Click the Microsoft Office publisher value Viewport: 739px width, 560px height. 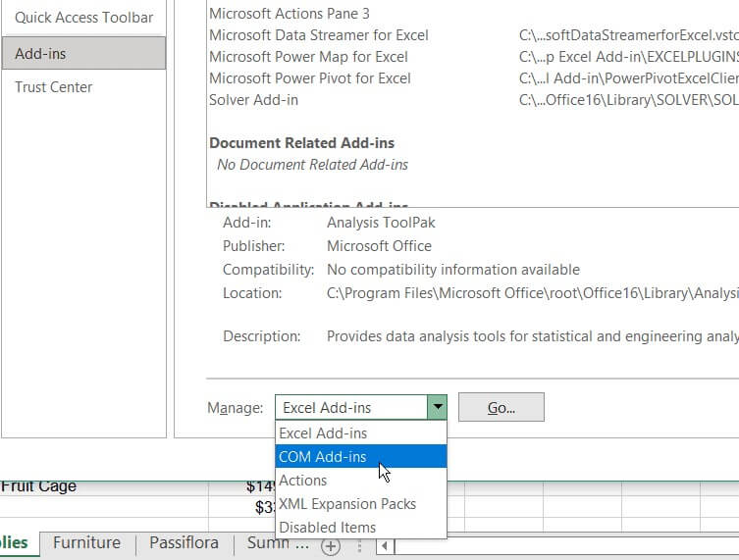pyautogui.click(x=379, y=246)
